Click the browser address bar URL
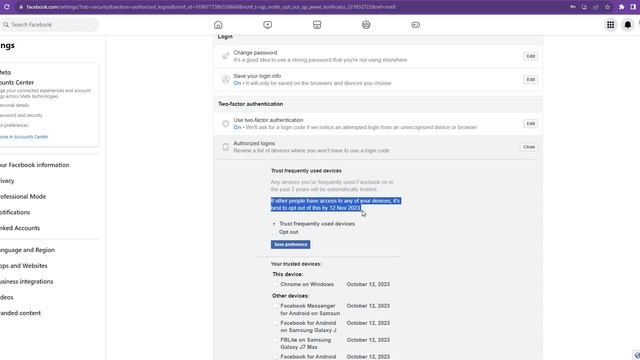This screenshot has height=360, width=640. point(211,7)
